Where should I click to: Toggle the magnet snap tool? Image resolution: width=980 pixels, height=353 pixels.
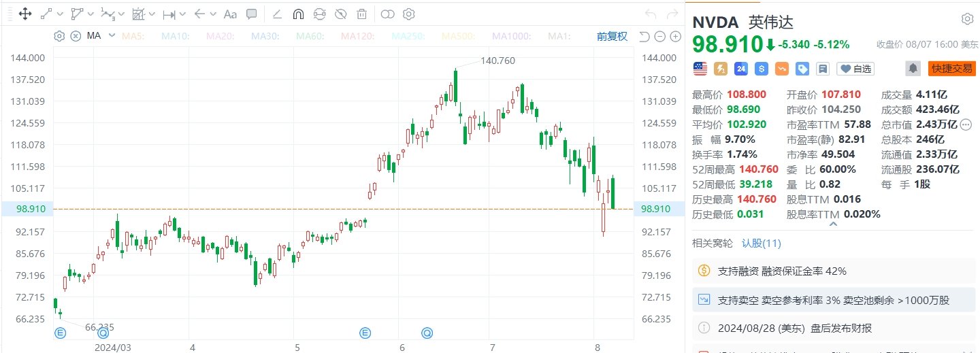pos(298,14)
